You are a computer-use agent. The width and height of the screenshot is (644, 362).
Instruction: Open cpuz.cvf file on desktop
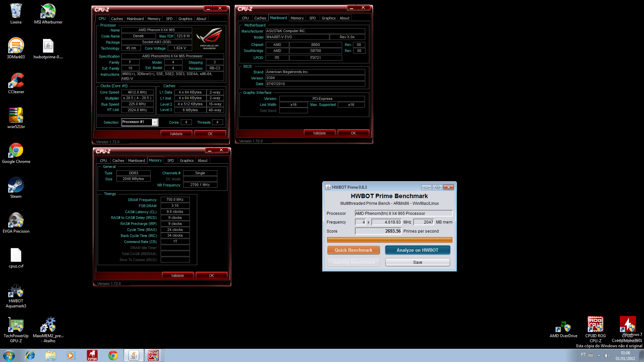(x=16, y=257)
